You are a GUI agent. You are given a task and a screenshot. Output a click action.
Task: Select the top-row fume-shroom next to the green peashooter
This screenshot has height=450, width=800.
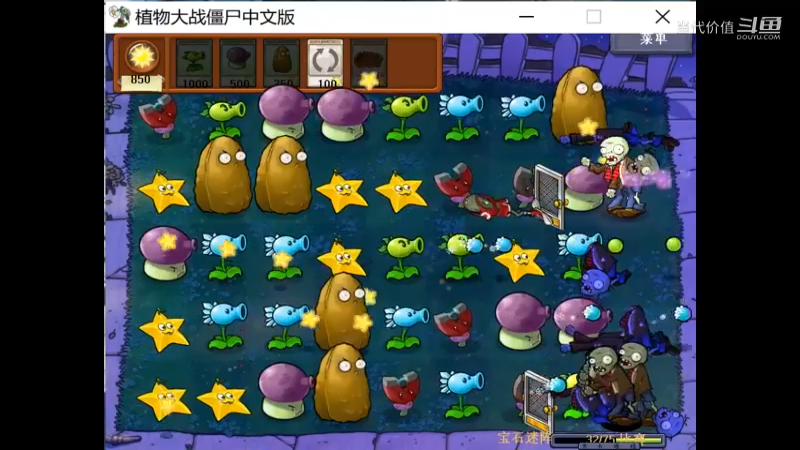pyautogui.click(x=285, y=112)
